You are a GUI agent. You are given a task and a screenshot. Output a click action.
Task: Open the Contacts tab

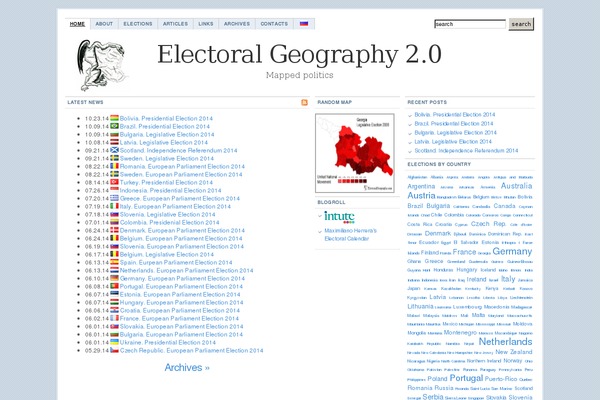tap(274, 24)
